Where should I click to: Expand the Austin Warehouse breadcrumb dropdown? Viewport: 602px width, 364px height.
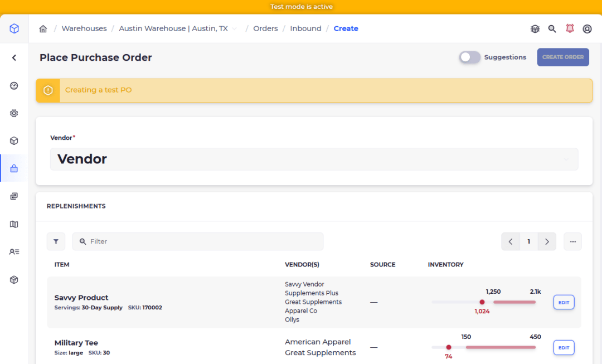click(234, 29)
